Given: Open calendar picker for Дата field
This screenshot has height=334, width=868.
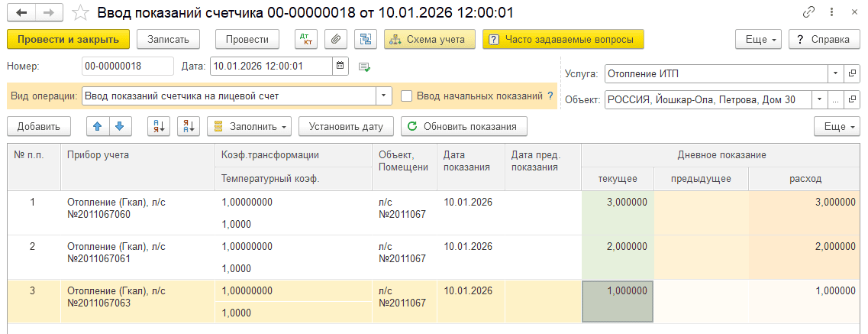Looking at the screenshot, I should pos(341,66).
